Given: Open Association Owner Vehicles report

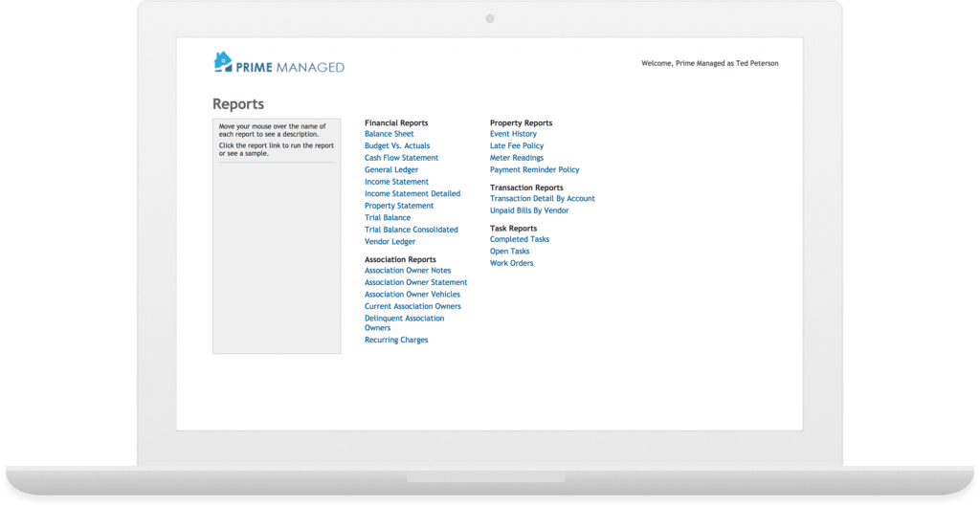Looking at the screenshot, I should click(412, 294).
